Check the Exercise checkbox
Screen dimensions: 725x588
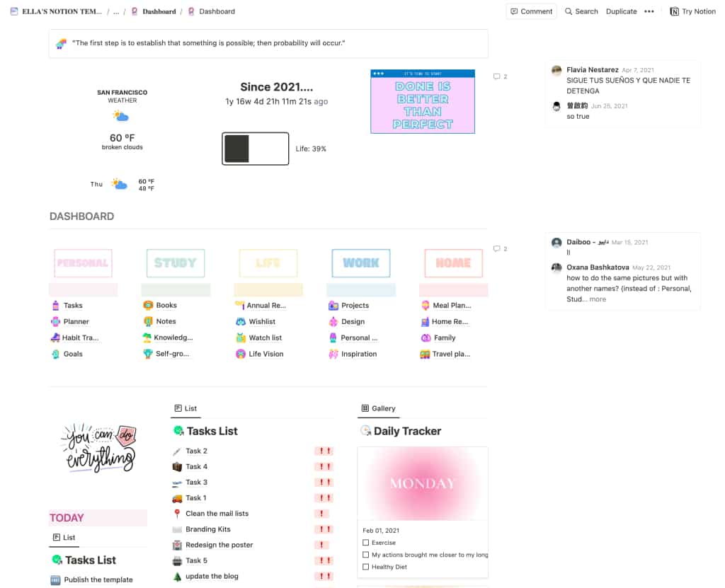coord(365,543)
